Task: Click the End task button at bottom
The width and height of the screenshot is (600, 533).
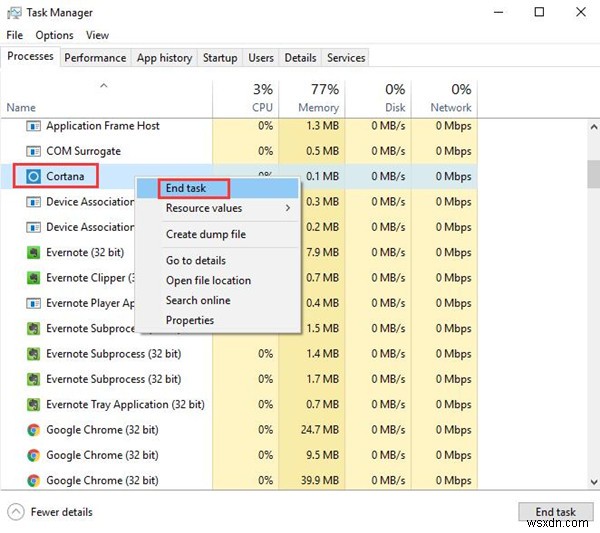Action: [555, 512]
